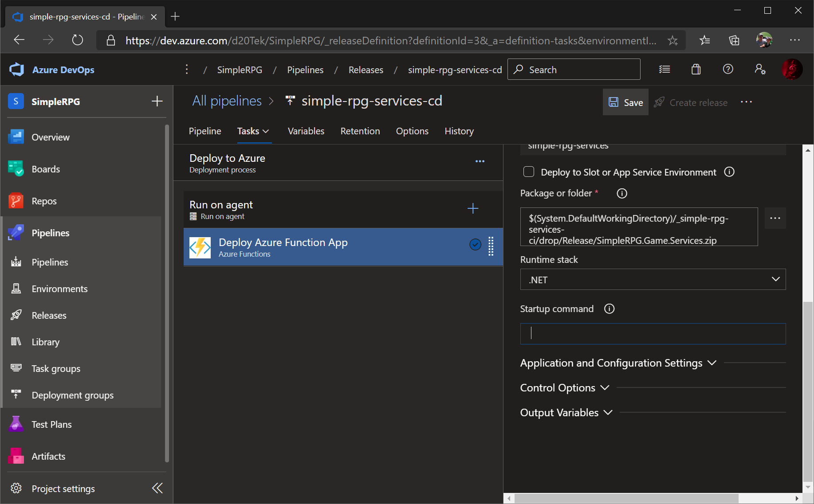
Task: Expand Application and Configuration Settings
Action: pos(618,363)
